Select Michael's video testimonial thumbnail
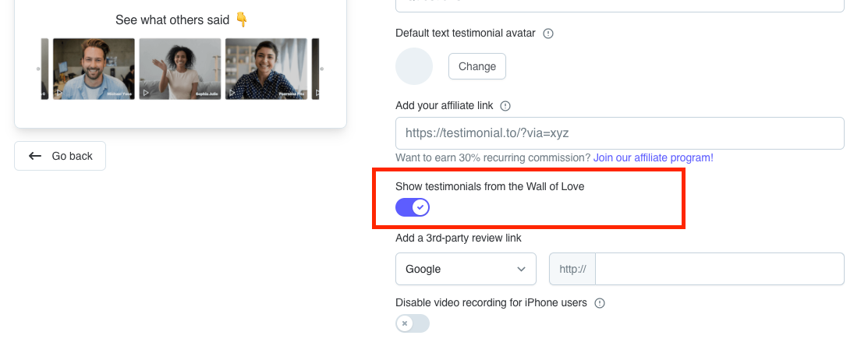The width and height of the screenshot is (868, 346). click(94, 69)
